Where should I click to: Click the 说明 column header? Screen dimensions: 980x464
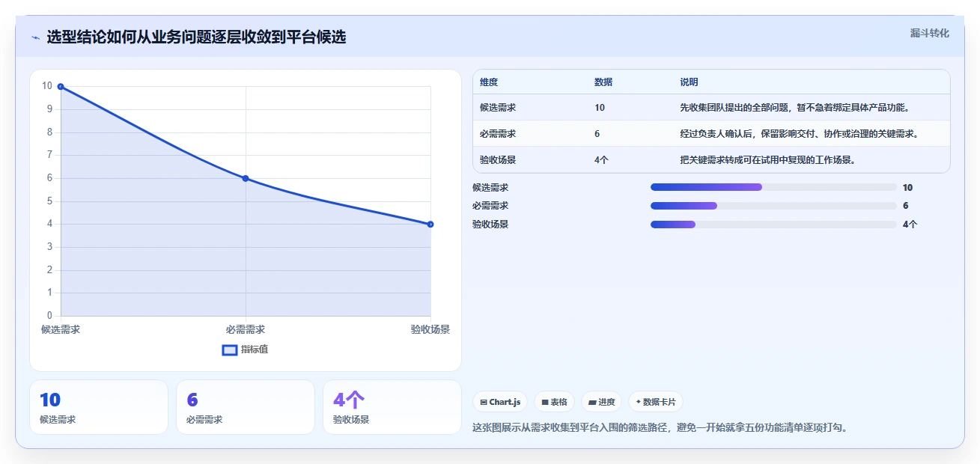point(689,82)
